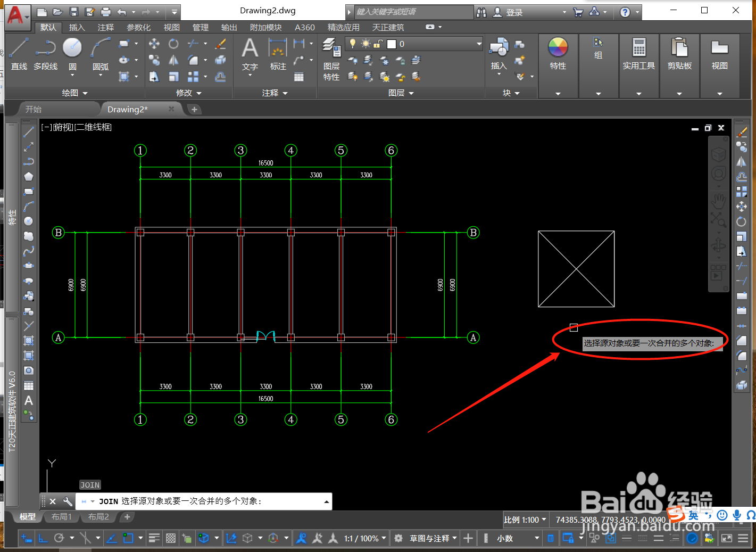Click the keyword search input field

413,12
